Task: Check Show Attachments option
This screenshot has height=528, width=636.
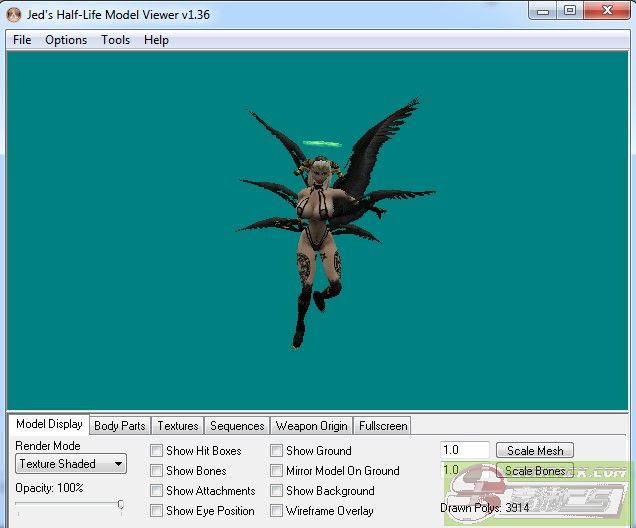Action: tap(157, 491)
